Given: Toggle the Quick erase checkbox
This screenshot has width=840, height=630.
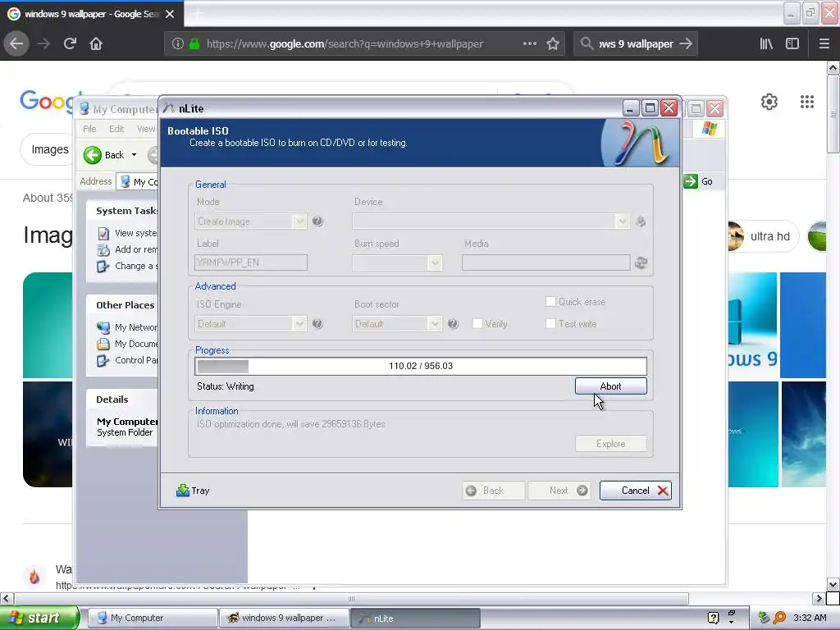Looking at the screenshot, I should tap(550, 302).
